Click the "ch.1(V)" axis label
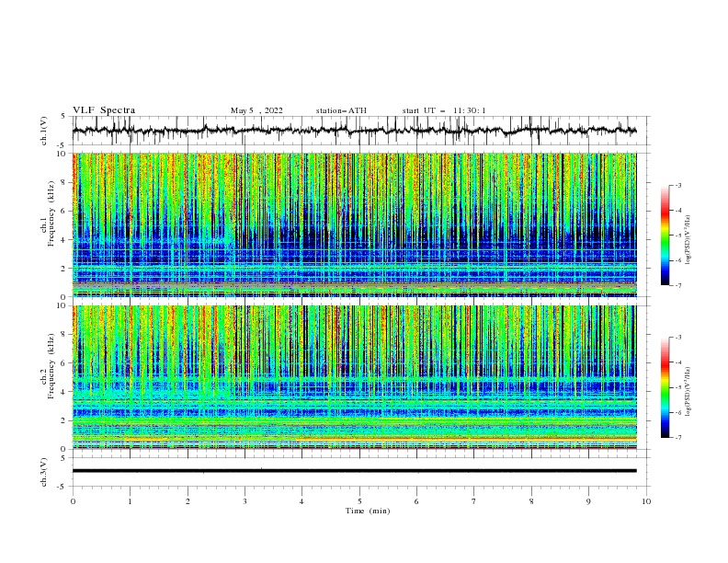Image resolution: width=728 pixels, height=563 pixels. pyautogui.click(x=43, y=131)
